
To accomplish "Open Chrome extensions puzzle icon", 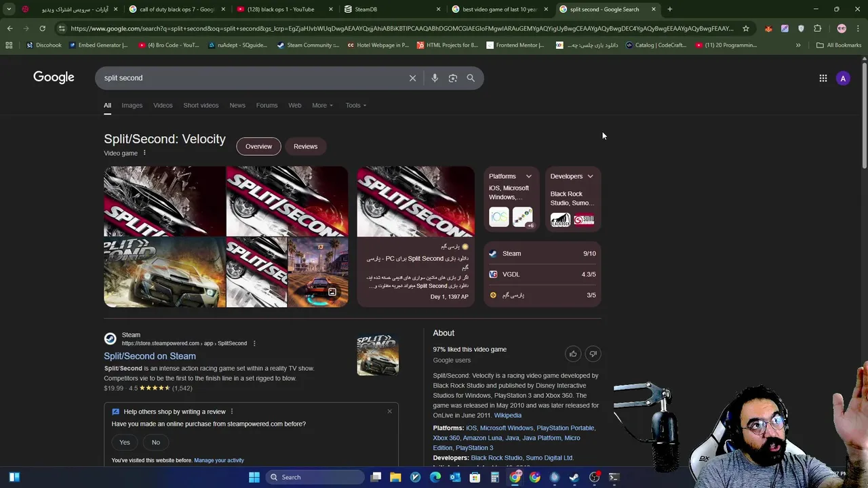I will 817,28.
